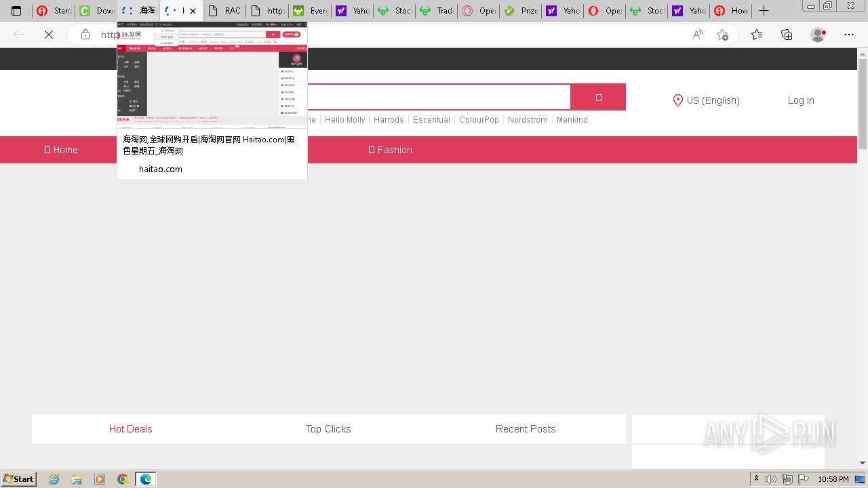Open the network status tray icon
Viewport: 868px width, 488px height.
coord(787,479)
